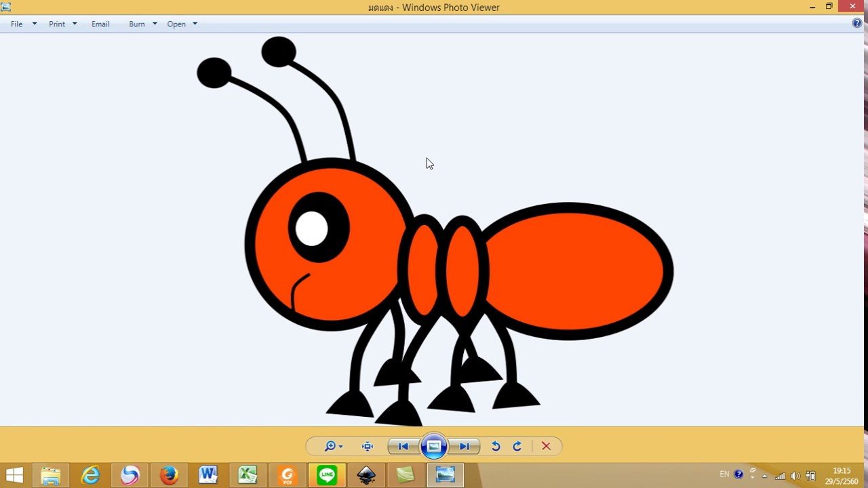Click the zoom magnifier icon

click(331, 446)
